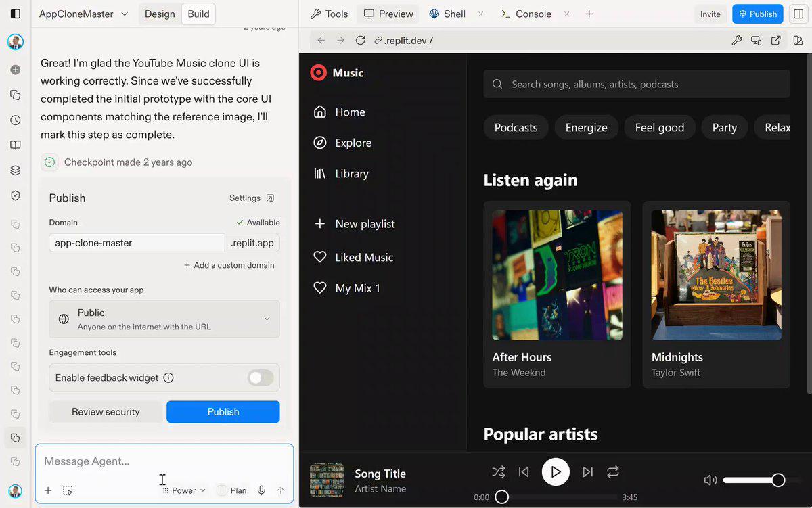Click the Review security button
The height and width of the screenshot is (508, 812).
(x=106, y=411)
